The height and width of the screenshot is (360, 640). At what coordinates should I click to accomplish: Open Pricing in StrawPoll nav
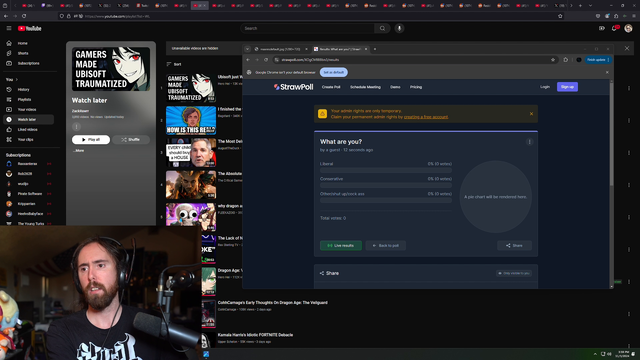click(x=416, y=87)
